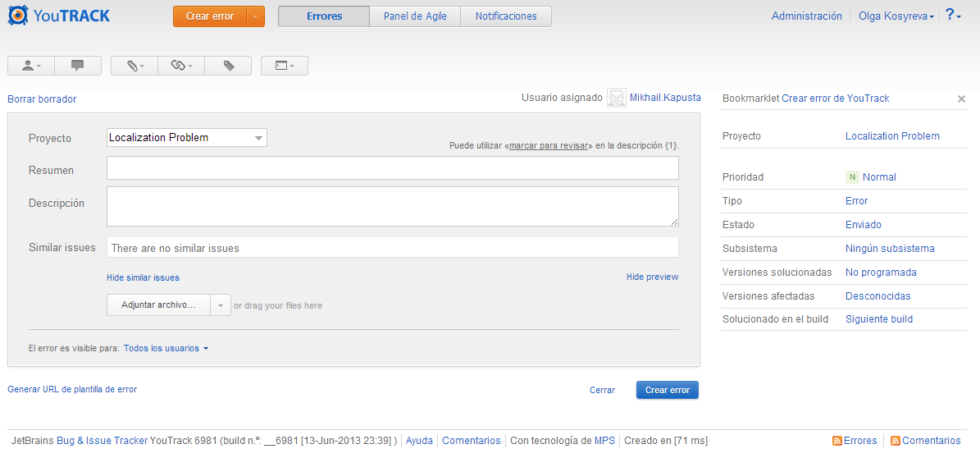Screen dimensions: 980x458
Task: Click Borrar borrador link
Action: [x=42, y=98]
